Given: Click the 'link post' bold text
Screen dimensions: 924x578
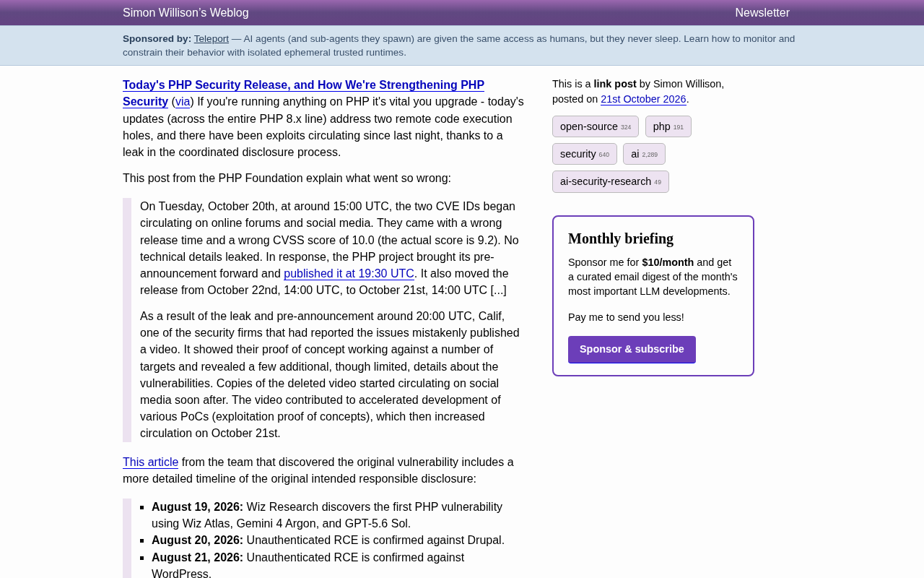Looking at the screenshot, I should coord(615,84).
